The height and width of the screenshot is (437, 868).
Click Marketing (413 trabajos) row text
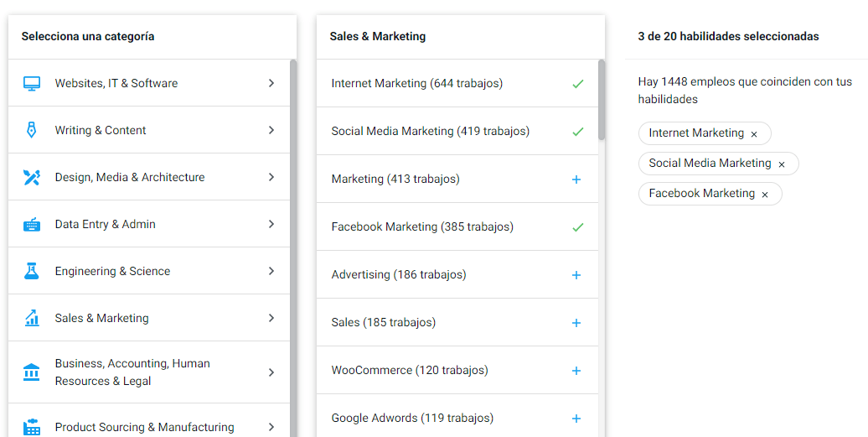[x=395, y=179]
